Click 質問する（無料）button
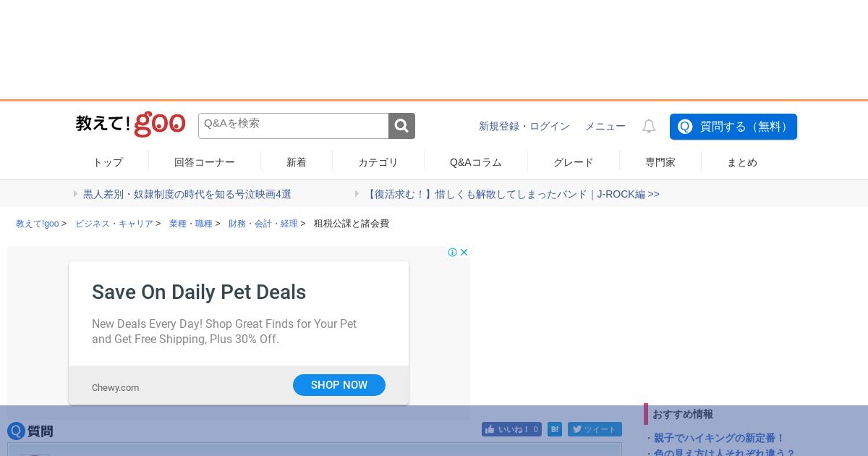 tap(733, 127)
